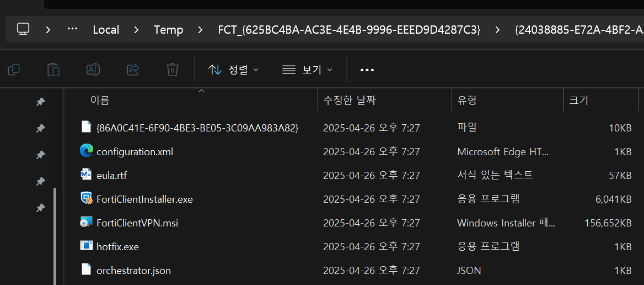Screen dimensions: 644x285
Task: Open the 보기 view dropdown
Action: pos(307,70)
